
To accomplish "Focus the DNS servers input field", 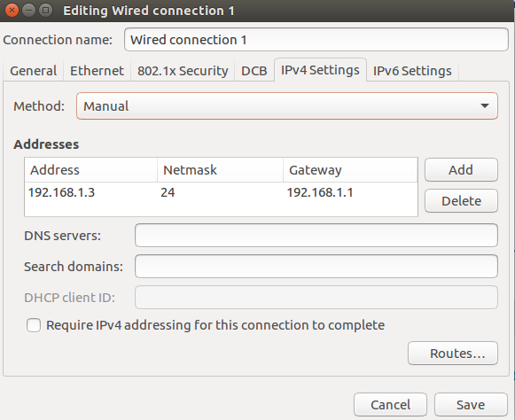I will coord(316,236).
